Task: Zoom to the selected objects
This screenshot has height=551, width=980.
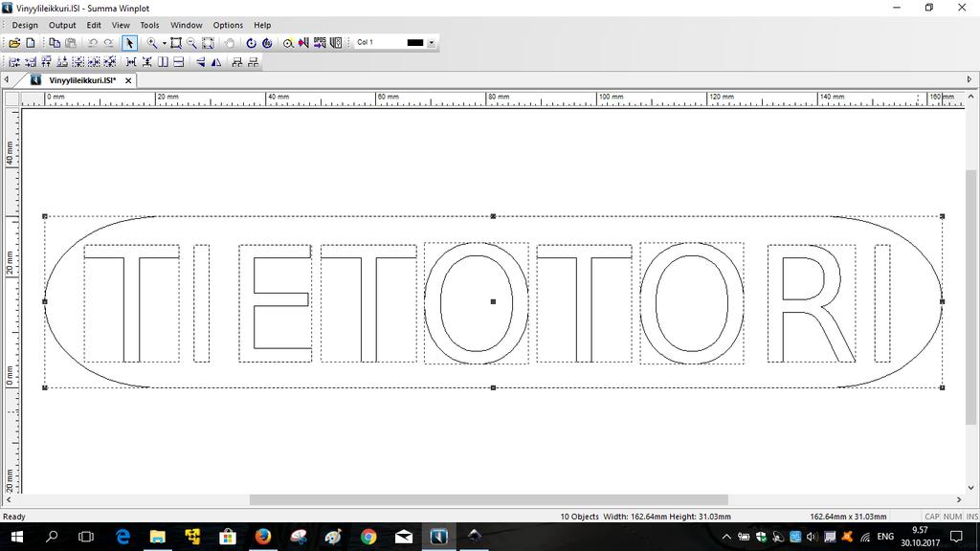Action: point(208,43)
